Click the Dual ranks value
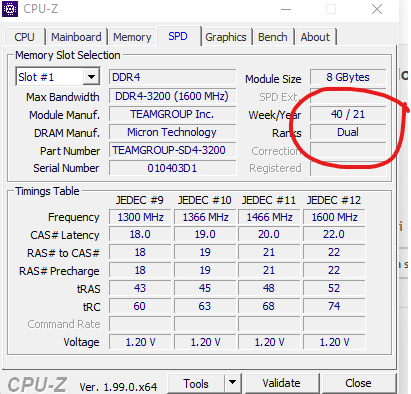The image size is (411, 394). tap(348, 132)
